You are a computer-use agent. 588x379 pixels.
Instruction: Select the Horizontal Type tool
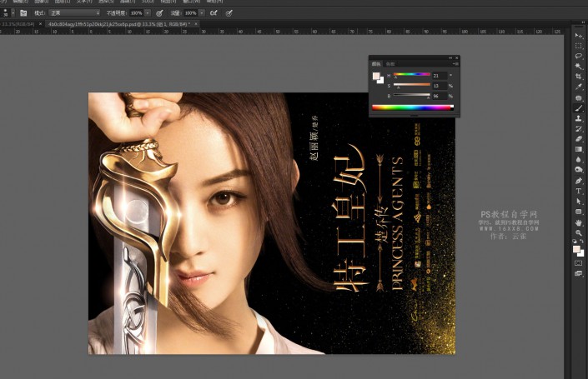[x=579, y=191]
